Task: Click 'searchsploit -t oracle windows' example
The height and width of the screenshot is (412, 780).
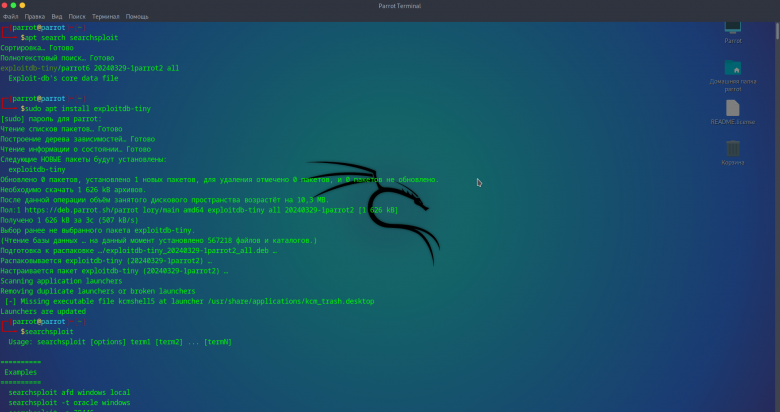Action: tap(69, 403)
